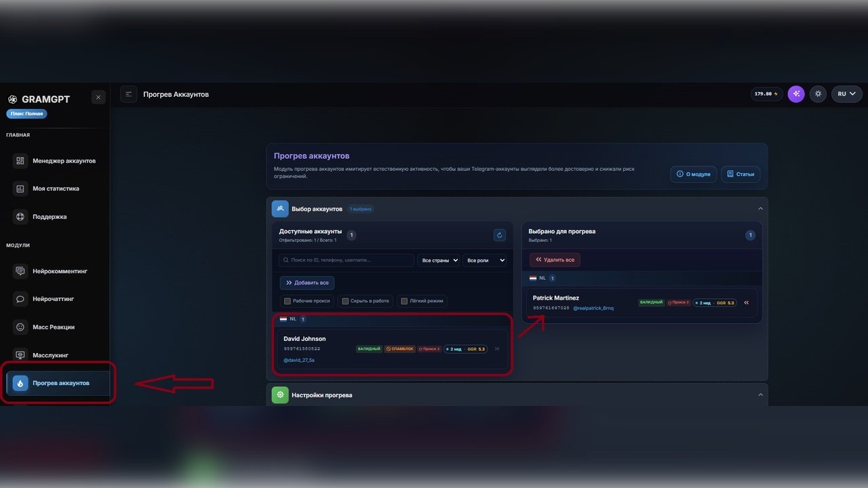Click the Добавить все button
This screenshot has width=868, height=488.
pyautogui.click(x=307, y=283)
